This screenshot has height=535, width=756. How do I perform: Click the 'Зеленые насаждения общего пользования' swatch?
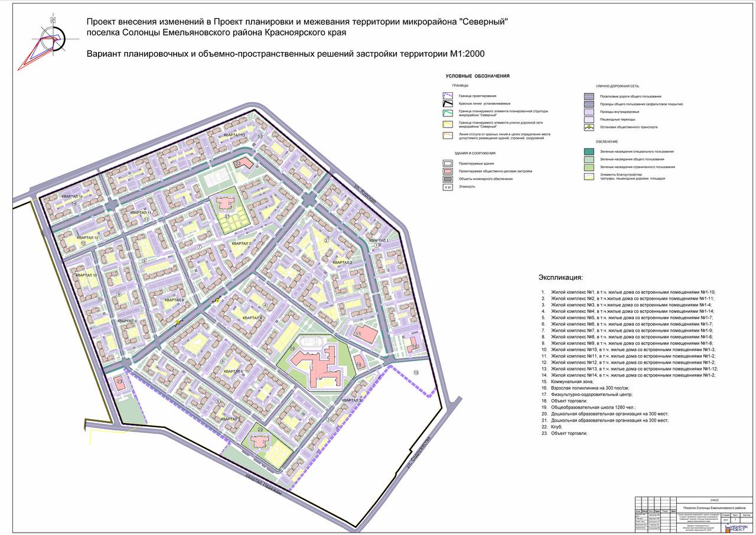[x=589, y=159]
